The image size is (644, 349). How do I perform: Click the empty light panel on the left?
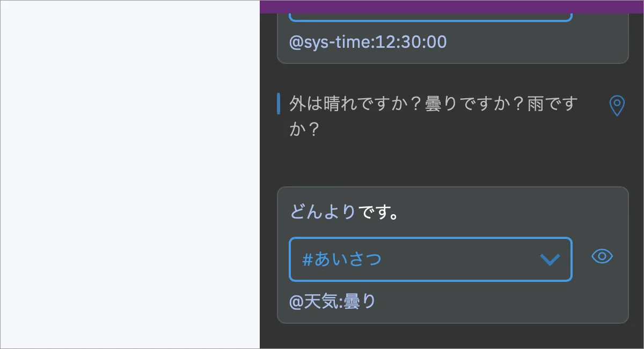(x=130, y=174)
